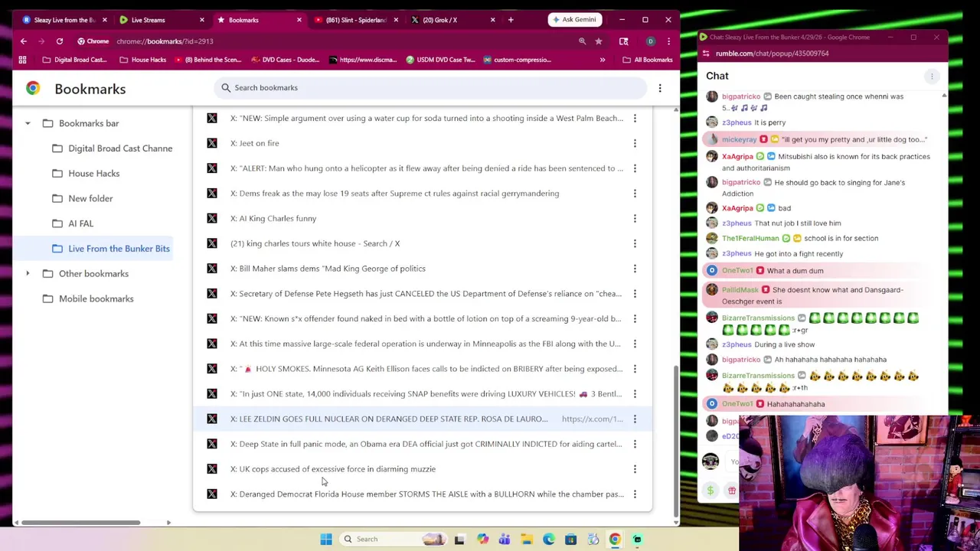Open the Chrome three-dot menu
Image resolution: width=980 pixels, height=551 pixels.
pyautogui.click(x=668, y=41)
